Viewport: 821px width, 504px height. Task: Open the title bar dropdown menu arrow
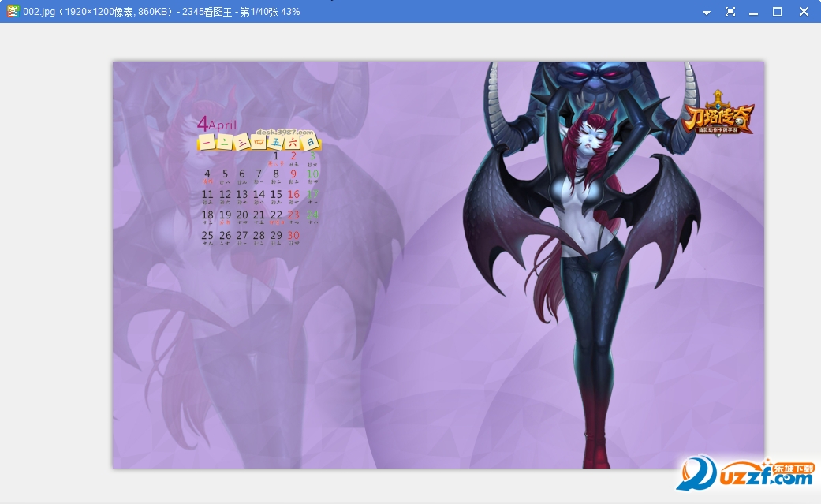pos(707,13)
